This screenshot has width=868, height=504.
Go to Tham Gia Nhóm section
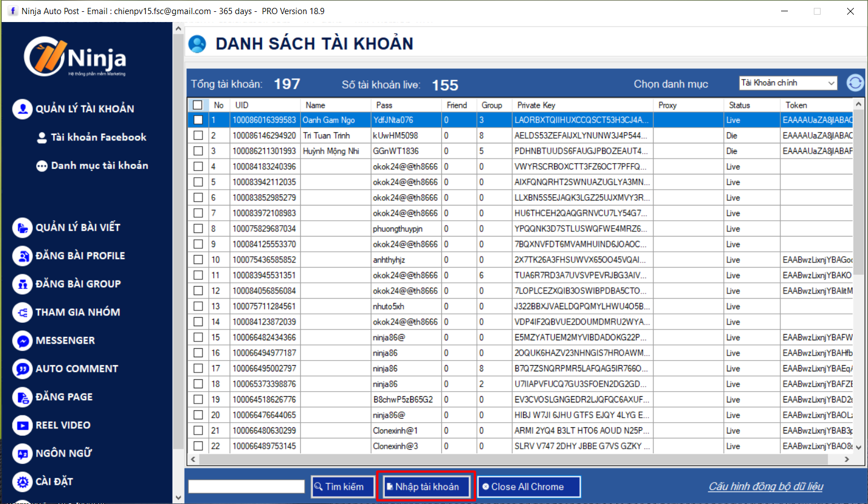point(78,312)
